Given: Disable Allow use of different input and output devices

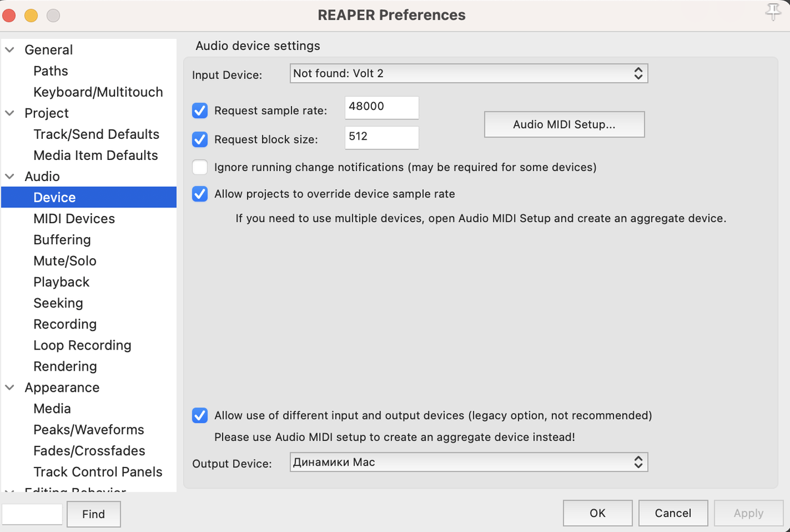Looking at the screenshot, I should 200,415.
